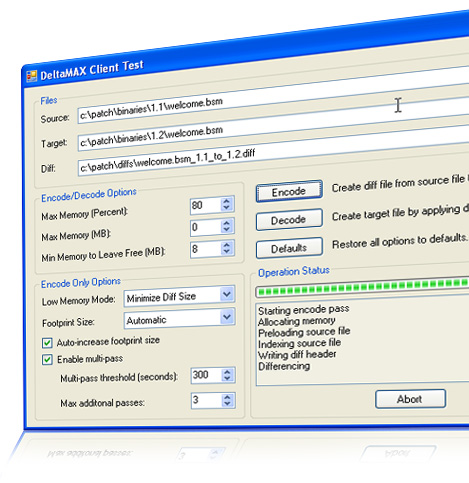The width and height of the screenshot is (469, 483).
Task: Open the Low Memory Mode dropdown
Action: point(227,295)
